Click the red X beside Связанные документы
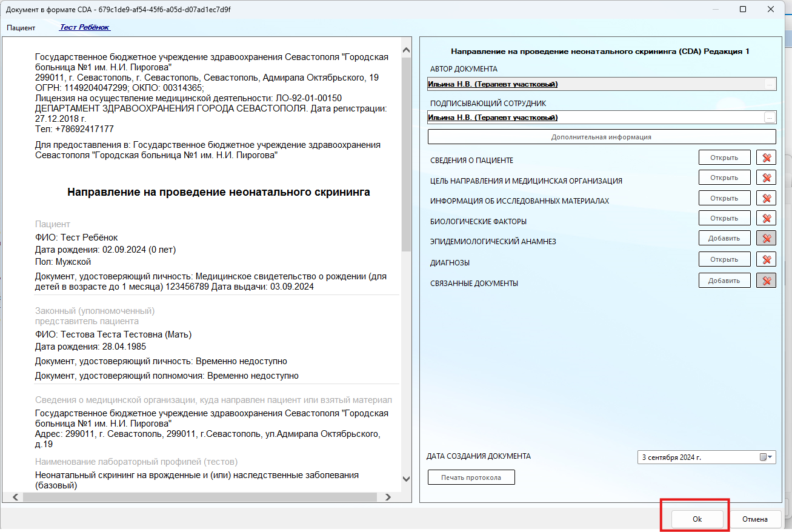 pos(766,281)
